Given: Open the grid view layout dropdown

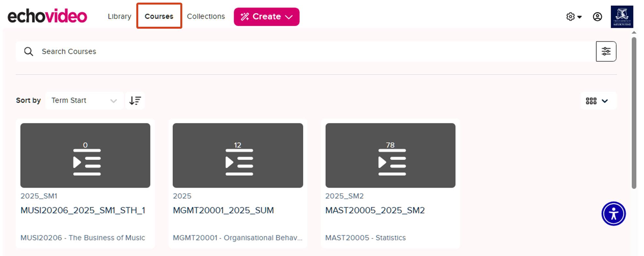Looking at the screenshot, I should [x=598, y=101].
